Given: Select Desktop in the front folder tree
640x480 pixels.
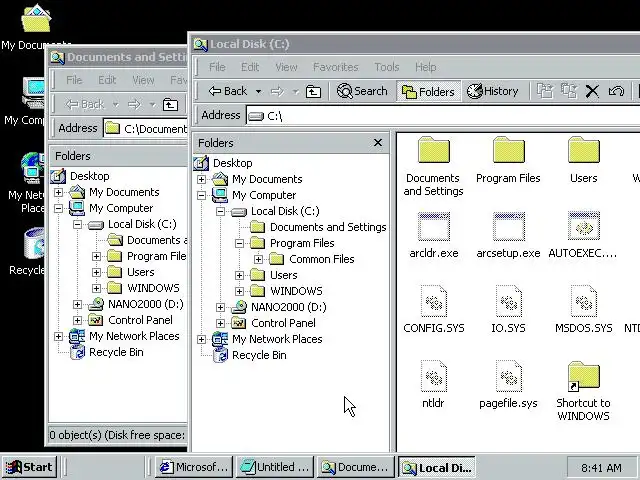Looking at the screenshot, I should [x=233, y=163].
